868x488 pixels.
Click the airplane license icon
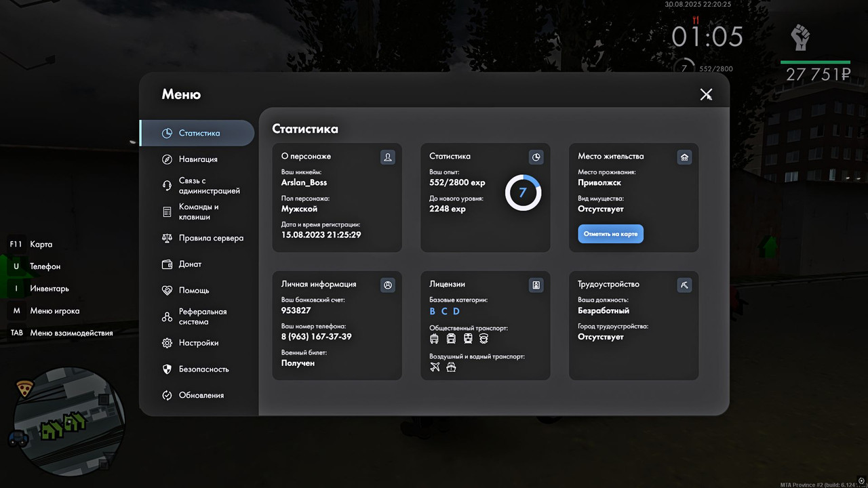[x=435, y=367]
